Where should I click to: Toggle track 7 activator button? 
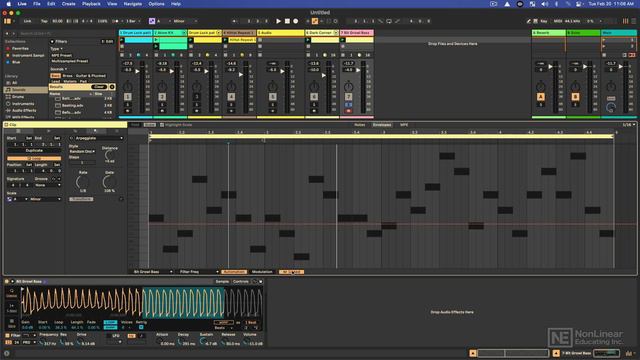pyautogui.click(x=348, y=97)
